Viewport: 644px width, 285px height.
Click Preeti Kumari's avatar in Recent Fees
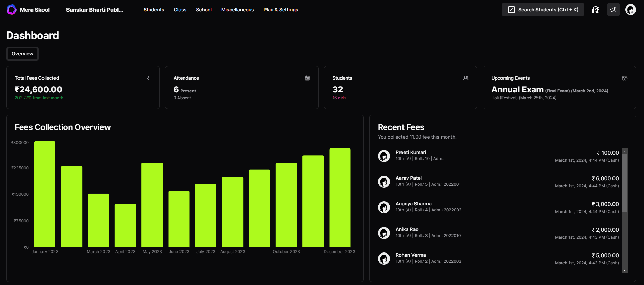coord(384,156)
